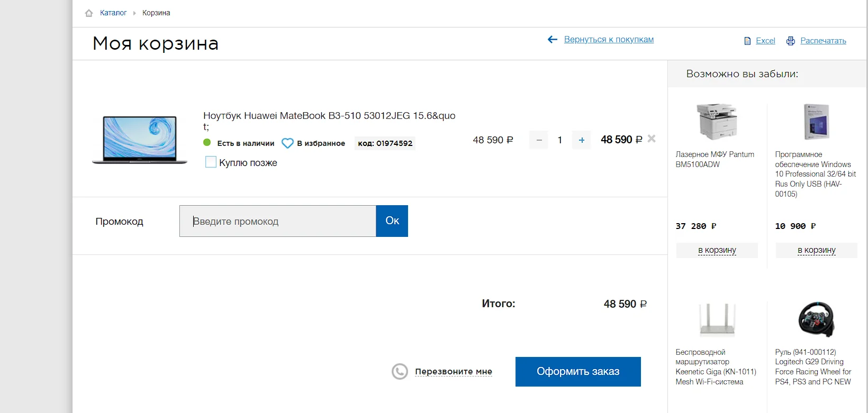Open Logitech G29 racing wheel thumbnail
Image resolution: width=868 pixels, height=413 pixels.
(x=816, y=319)
